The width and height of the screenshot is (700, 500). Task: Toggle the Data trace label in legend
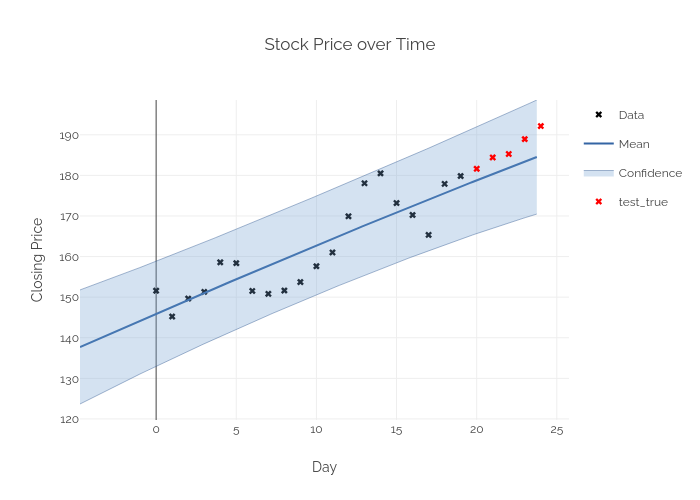coord(631,115)
